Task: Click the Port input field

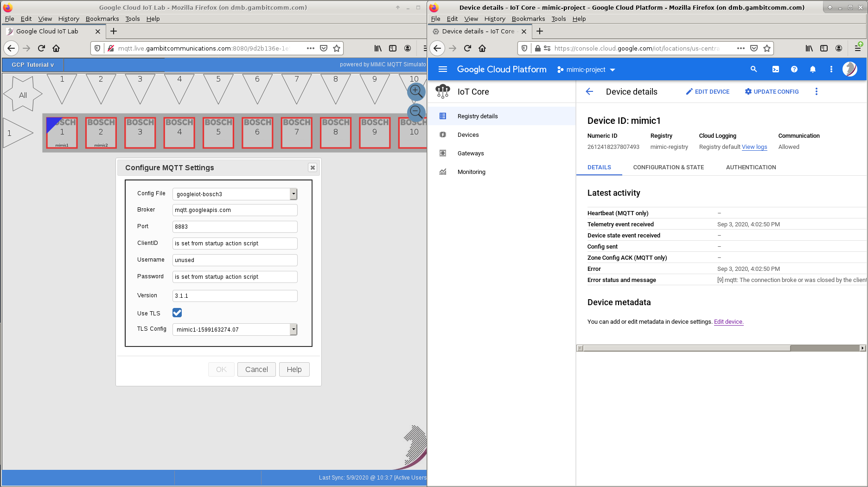Action: pos(235,227)
